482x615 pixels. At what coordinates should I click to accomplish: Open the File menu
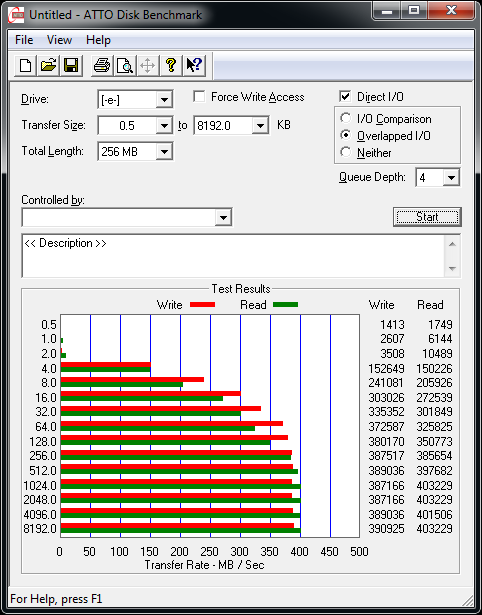click(24, 40)
